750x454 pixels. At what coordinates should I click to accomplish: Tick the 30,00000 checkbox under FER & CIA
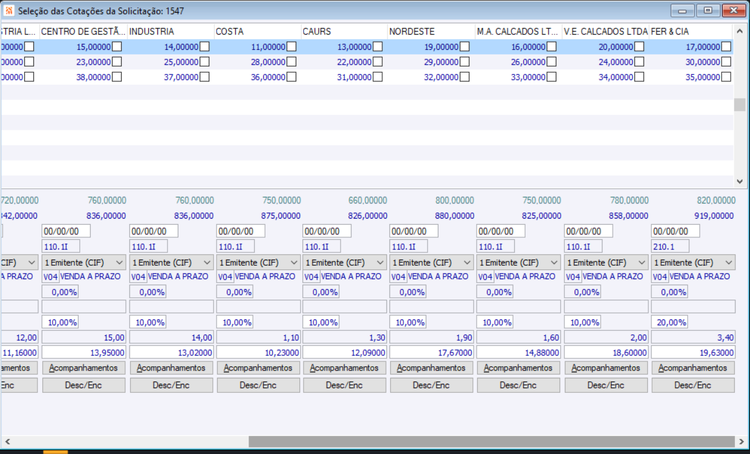(x=727, y=62)
